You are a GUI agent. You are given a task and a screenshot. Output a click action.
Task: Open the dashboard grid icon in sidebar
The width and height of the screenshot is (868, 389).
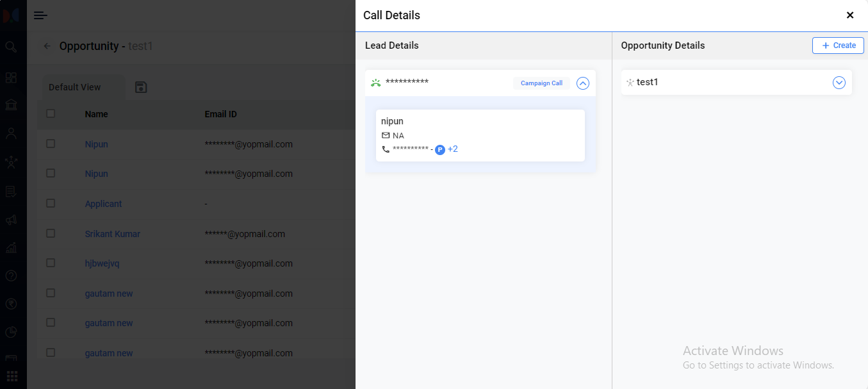point(11,78)
